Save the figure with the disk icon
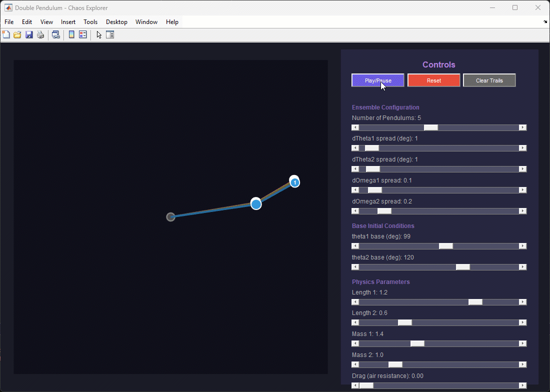 tap(28, 34)
